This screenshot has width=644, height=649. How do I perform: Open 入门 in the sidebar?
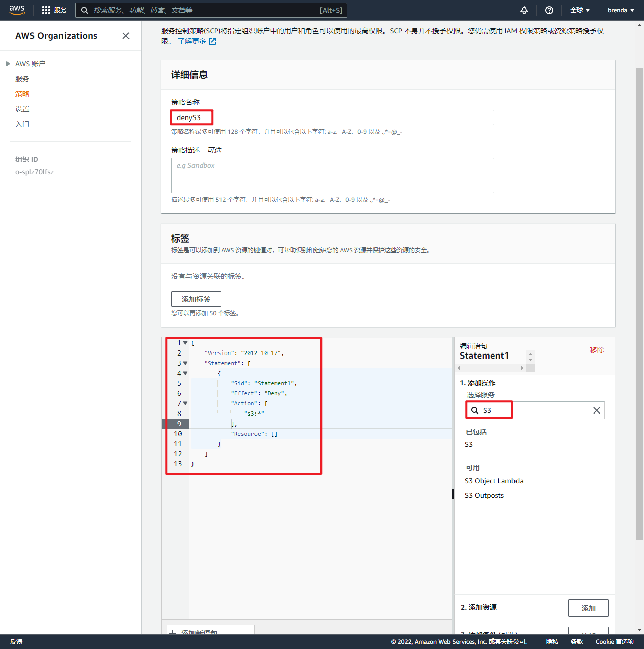point(22,124)
